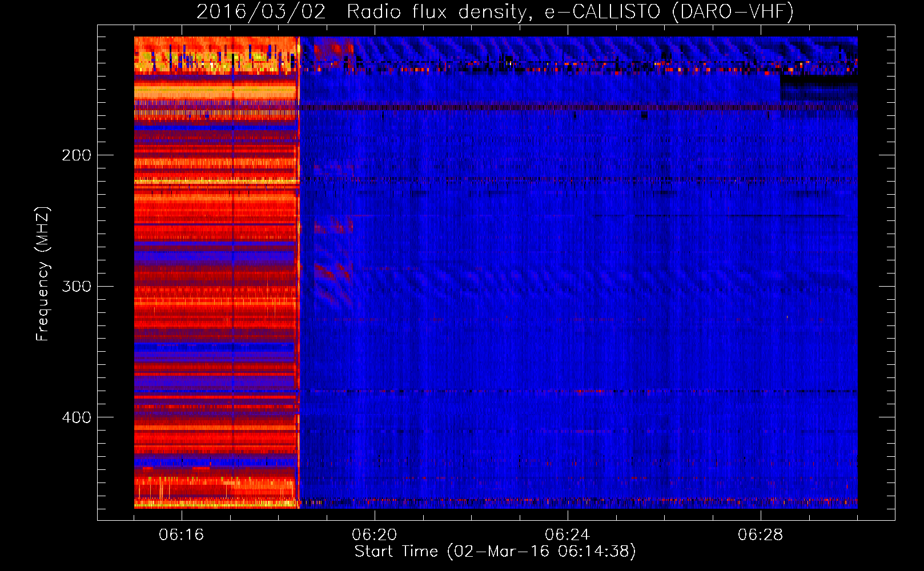Click the 300 frequency tick label
This screenshot has height=571, width=924.
pos(77,286)
